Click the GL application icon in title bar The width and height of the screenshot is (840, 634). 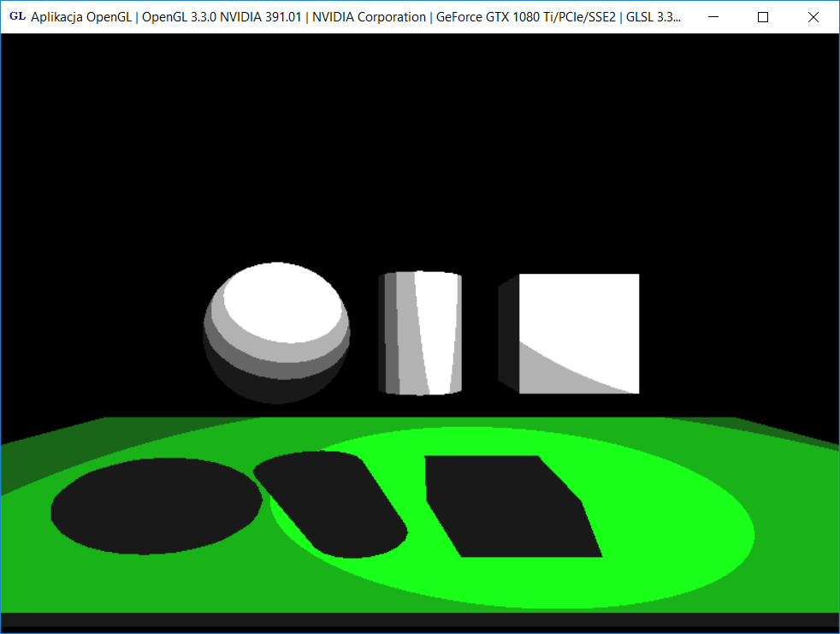point(16,17)
